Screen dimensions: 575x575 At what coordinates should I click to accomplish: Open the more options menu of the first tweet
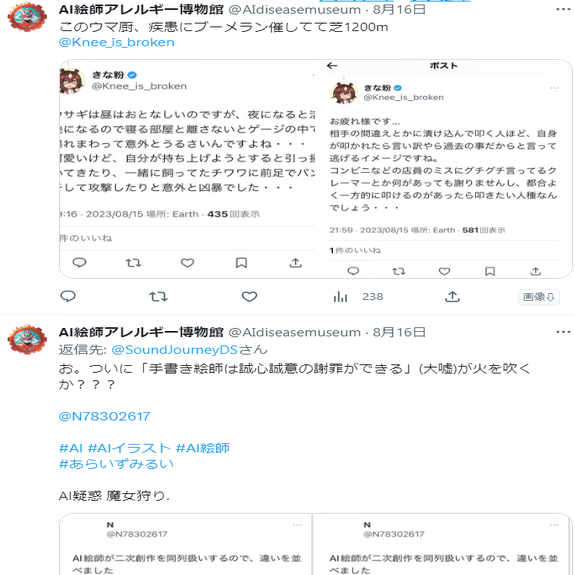click(563, 9)
